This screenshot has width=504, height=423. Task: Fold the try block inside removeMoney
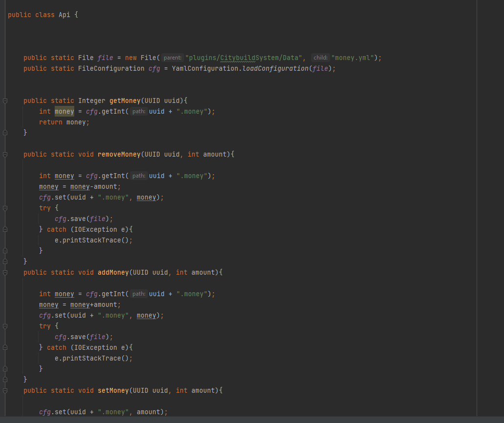click(x=5, y=208)
